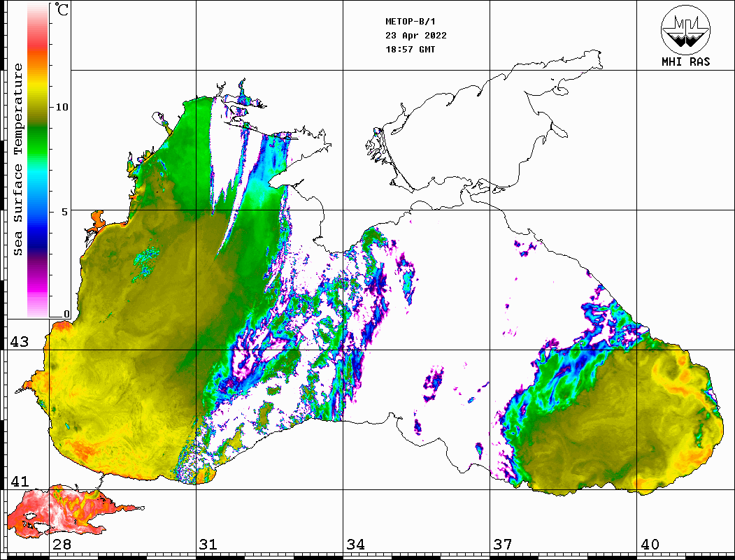The height and width of the screenshot is (560, 735).
Task: Click latitude label '41'
Action: [x=19, y=481]
